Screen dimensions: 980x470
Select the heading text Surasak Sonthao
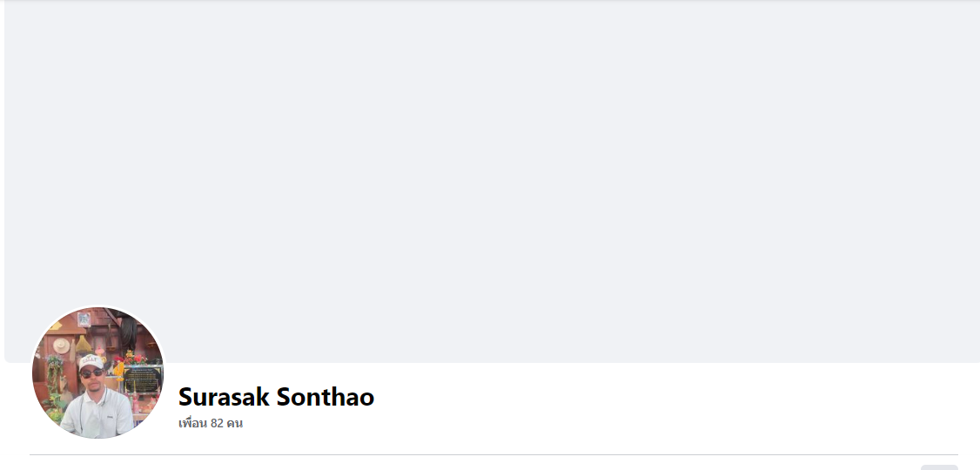pyautogui.click(x=276, y=397)
